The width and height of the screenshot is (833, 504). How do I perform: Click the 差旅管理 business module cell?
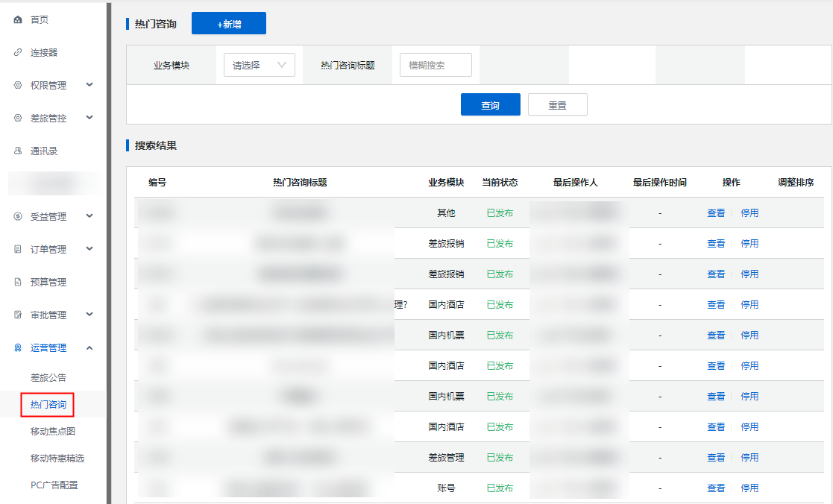pos(446,457)
